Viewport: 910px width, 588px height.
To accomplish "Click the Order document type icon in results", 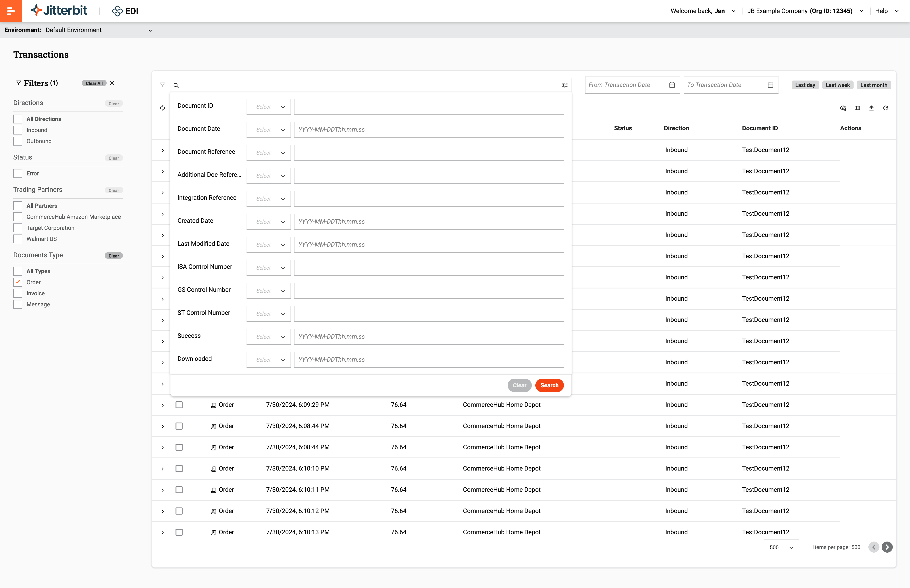I will pyautogui.click(x=214, y=404).
